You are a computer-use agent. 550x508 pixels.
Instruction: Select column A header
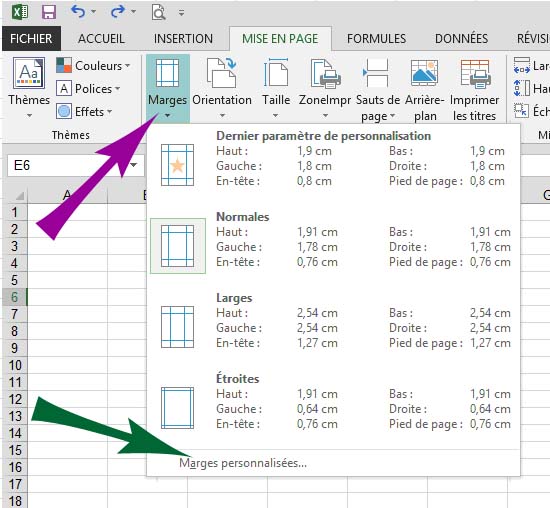pos(67,195)
